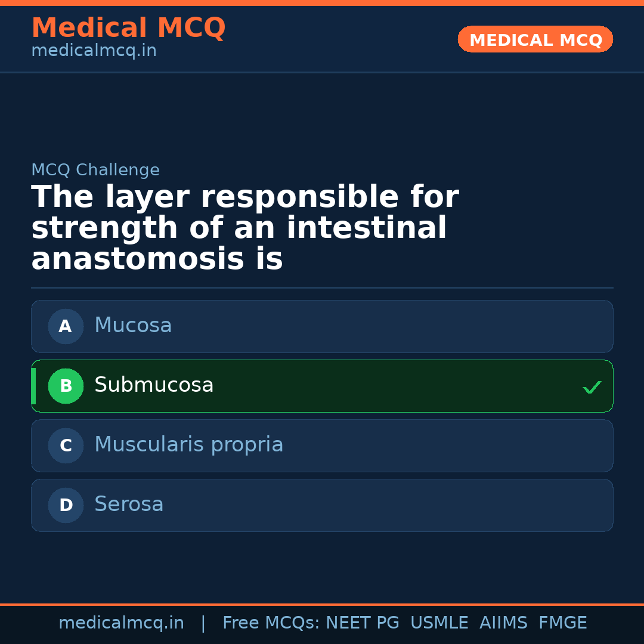
Task: Select answer option Mucosa
Action: pos(322,326)
